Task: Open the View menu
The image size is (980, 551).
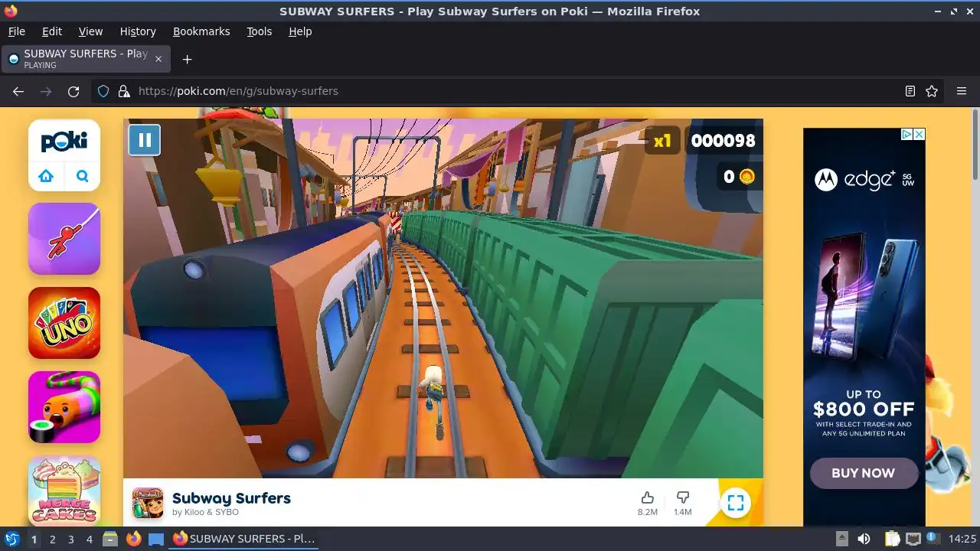Action: pyautogui.click(x=90, y=31)
